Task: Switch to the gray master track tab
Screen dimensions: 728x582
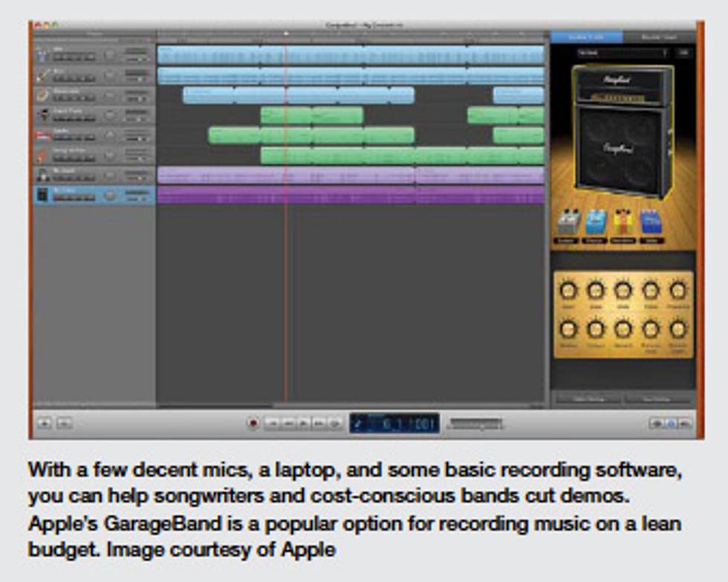Action: (660, 37)
